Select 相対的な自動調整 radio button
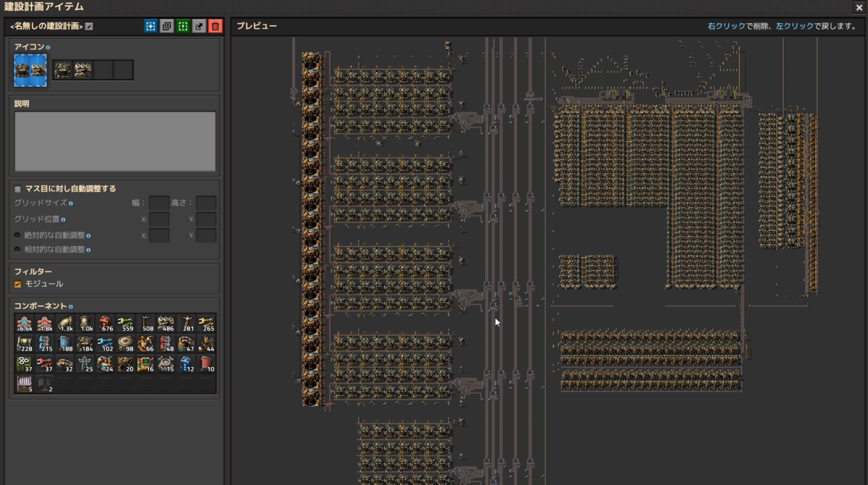The height and width of the screenshot is (485, 868). pos(18,250)
